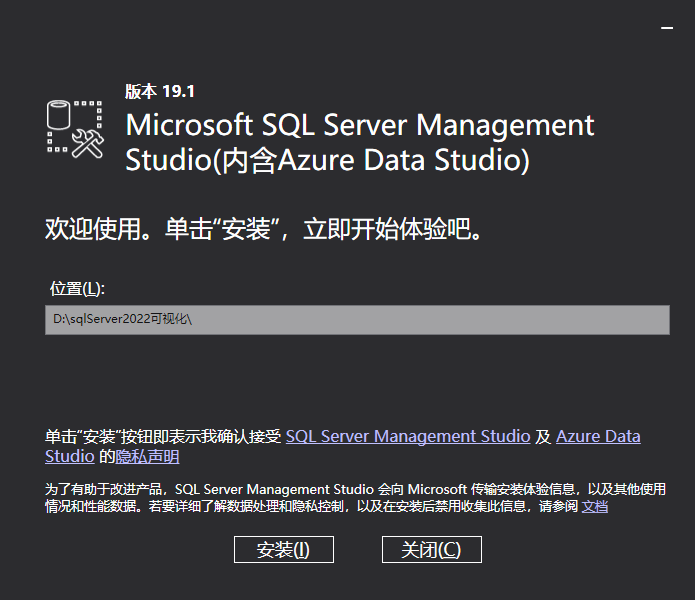The width and height of the screenshot is (695, 600).
Task: Click the 安装(I) install button
Action: 284,549
